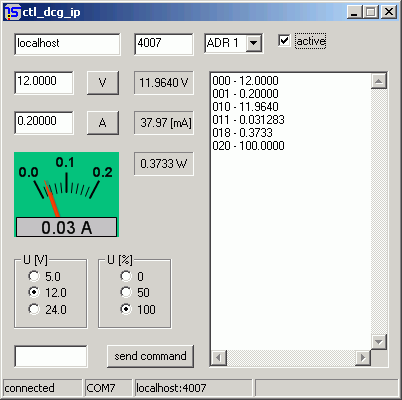Minimize the ctl_dcg_ip window
Screen dimensions: 402x400
coord(354,12)
